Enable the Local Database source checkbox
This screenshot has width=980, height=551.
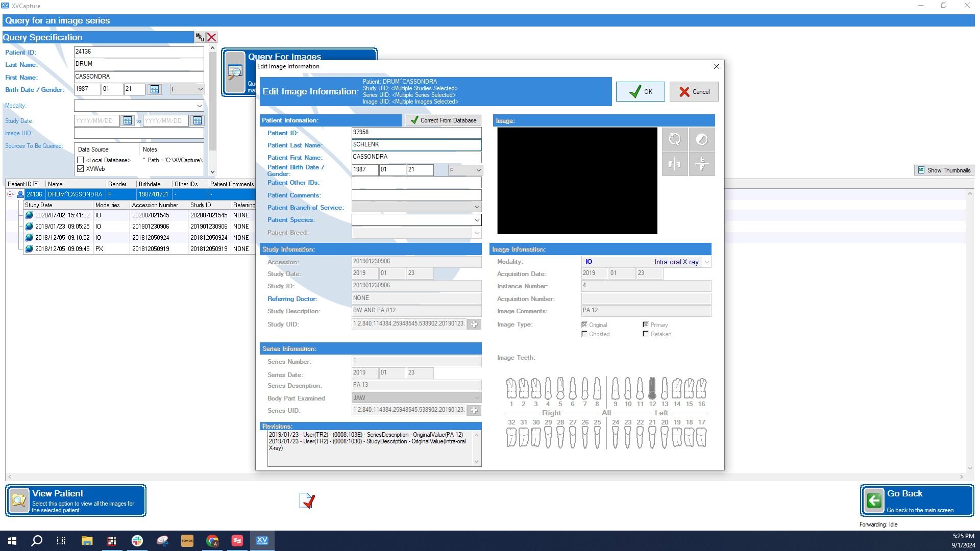[81, 160]
